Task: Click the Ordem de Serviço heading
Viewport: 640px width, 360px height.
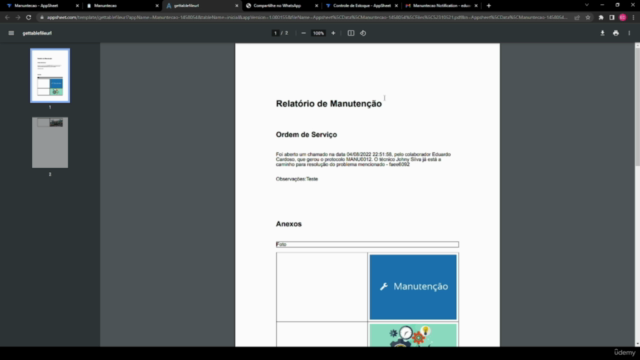Action: (306, 135)
